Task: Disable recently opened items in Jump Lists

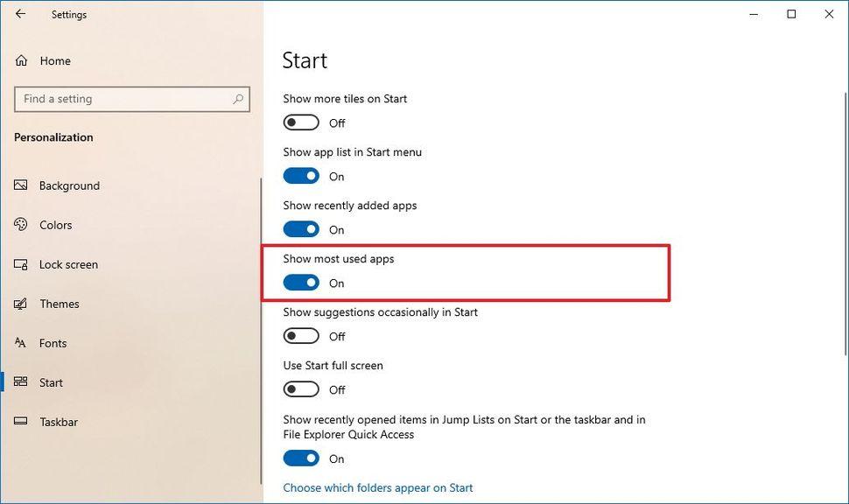Action: 301,458
